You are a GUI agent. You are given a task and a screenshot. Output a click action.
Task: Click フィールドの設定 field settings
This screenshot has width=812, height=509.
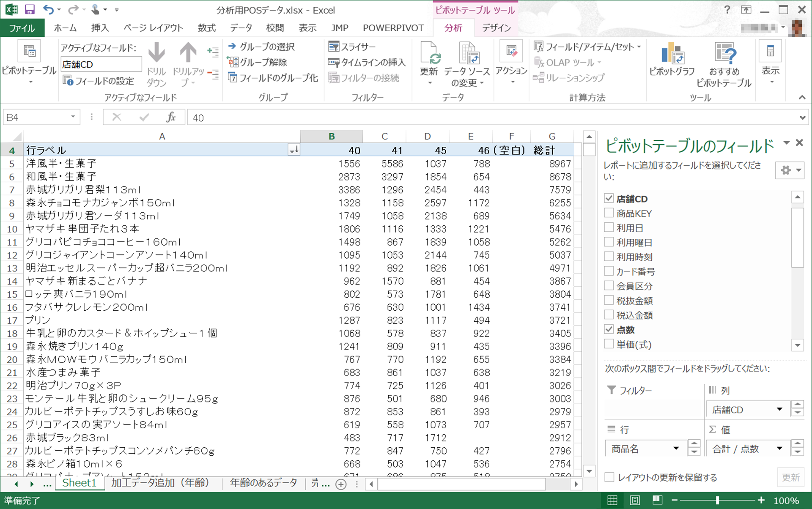point(98,80)
